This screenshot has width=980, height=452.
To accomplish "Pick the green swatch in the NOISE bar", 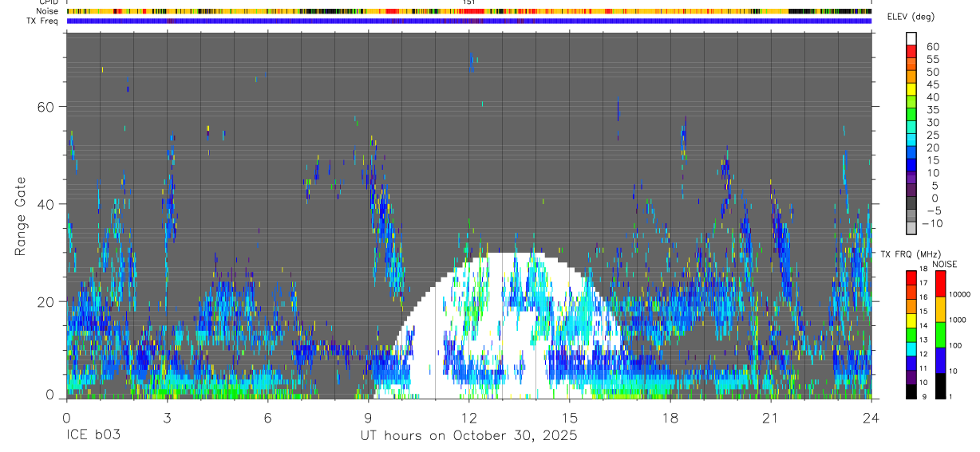I will (941, 335).
